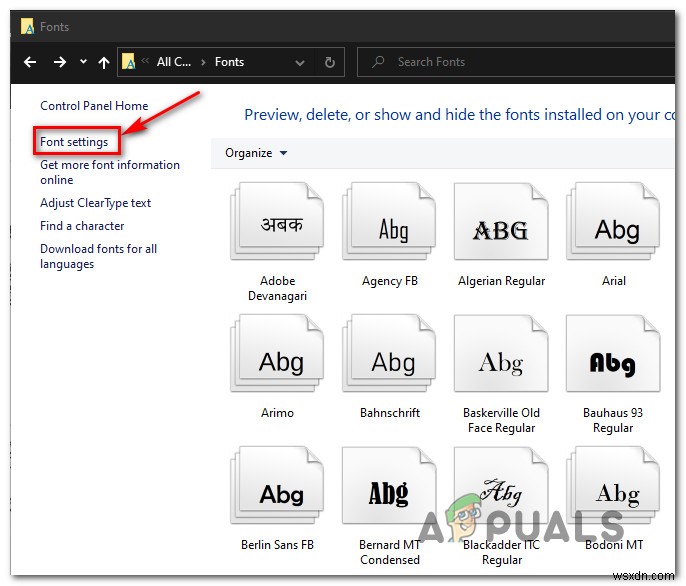Click the Baskerville Old Face Regular label
686x586 pixels.
(501, 420)
